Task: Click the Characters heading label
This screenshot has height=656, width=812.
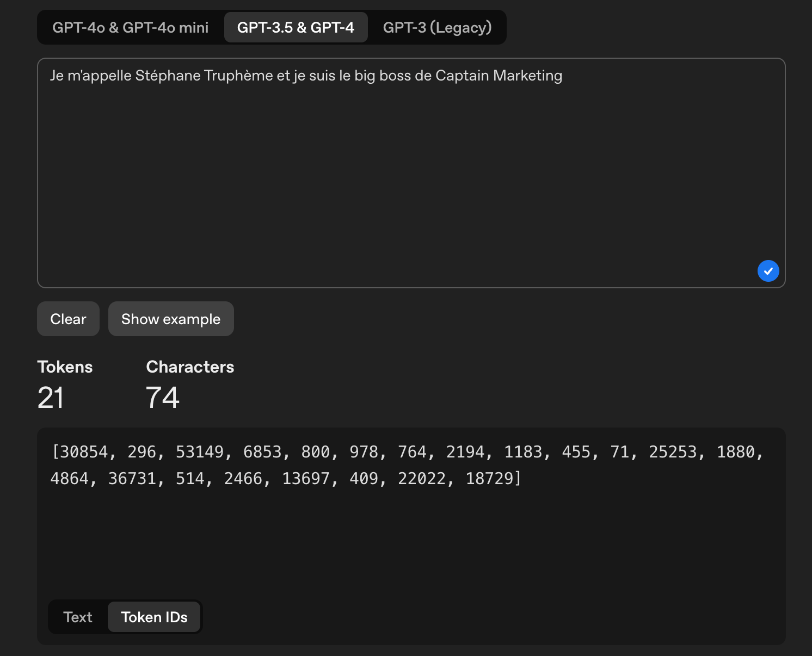Action: [x=190, y=367]
